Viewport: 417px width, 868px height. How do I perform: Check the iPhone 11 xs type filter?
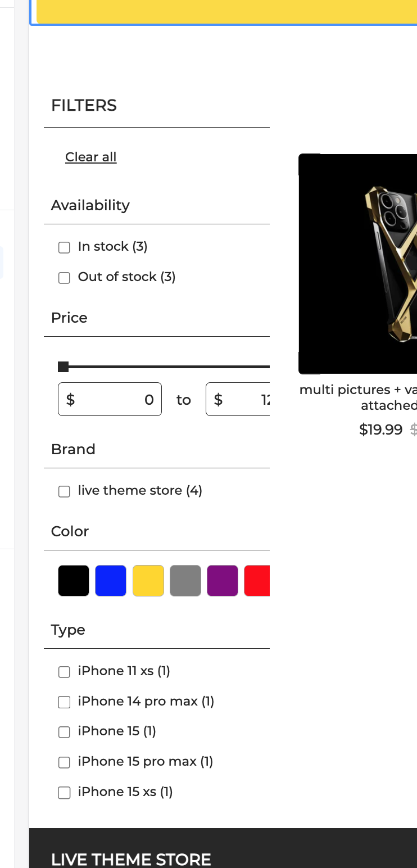tap(64, 671)
